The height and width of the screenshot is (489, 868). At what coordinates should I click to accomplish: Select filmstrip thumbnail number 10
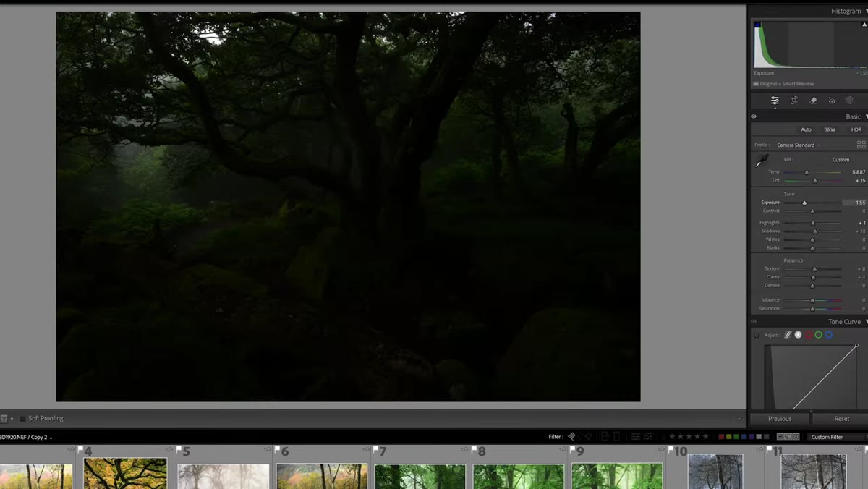(x=715, y=472)
